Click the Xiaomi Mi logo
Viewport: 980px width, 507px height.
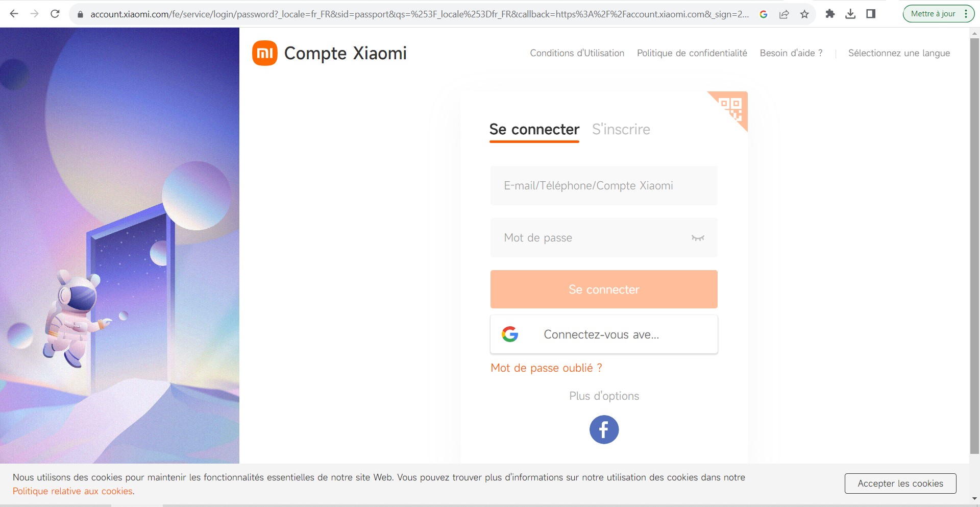pyautogui.click(x=264, y=53)
